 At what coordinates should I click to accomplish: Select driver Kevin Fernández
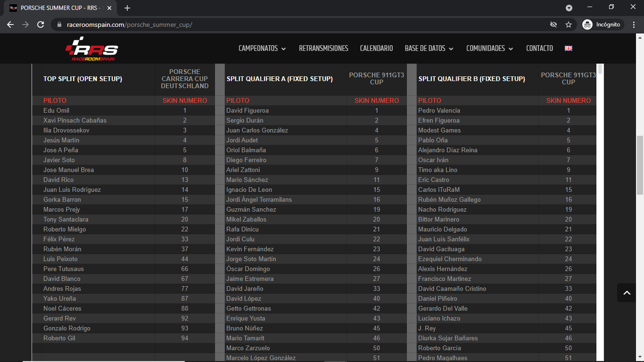(x=250, y=249)
